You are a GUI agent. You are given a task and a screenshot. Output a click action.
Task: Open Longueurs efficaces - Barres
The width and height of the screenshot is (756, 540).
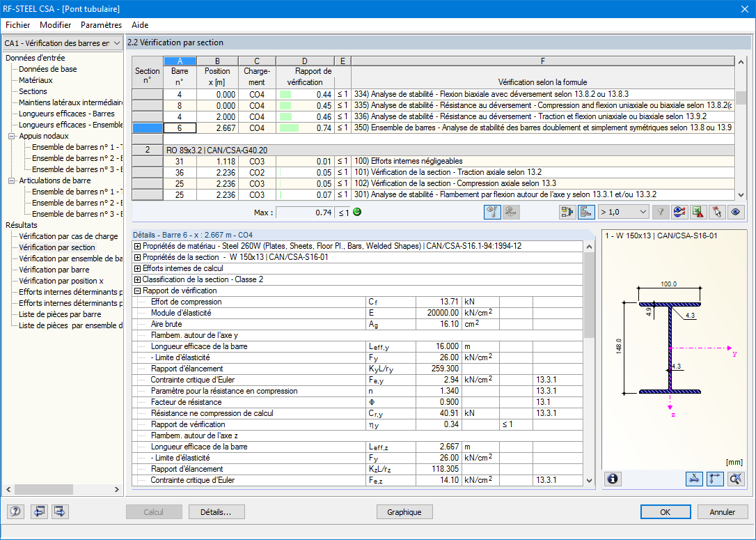pyautogui.click(x=67, y=114)
